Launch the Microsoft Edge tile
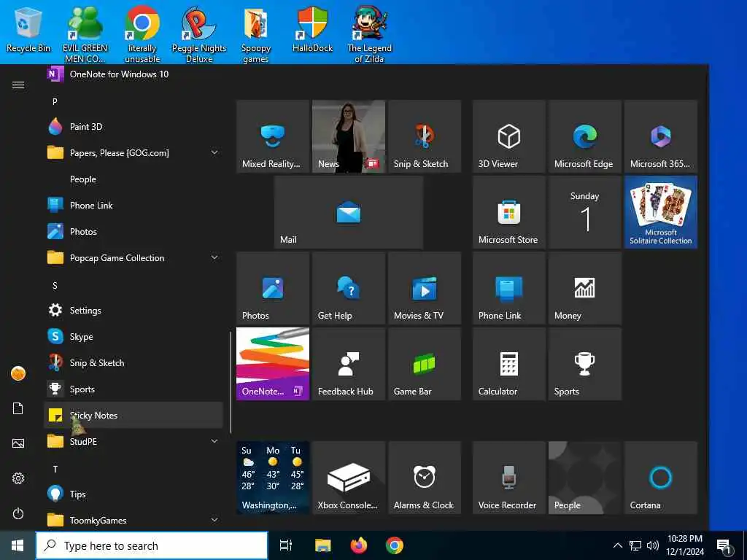Viewport: 747px width, 560px height. (584, 136)
